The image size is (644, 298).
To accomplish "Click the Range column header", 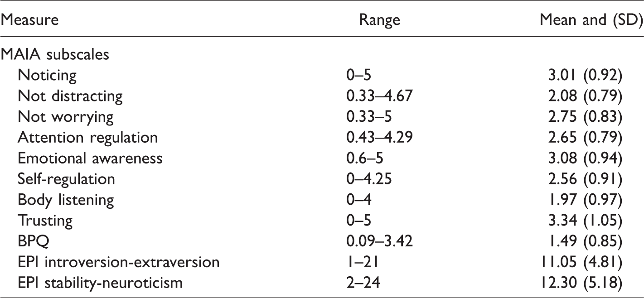I will pyautogui.click(x=379, y=20).
